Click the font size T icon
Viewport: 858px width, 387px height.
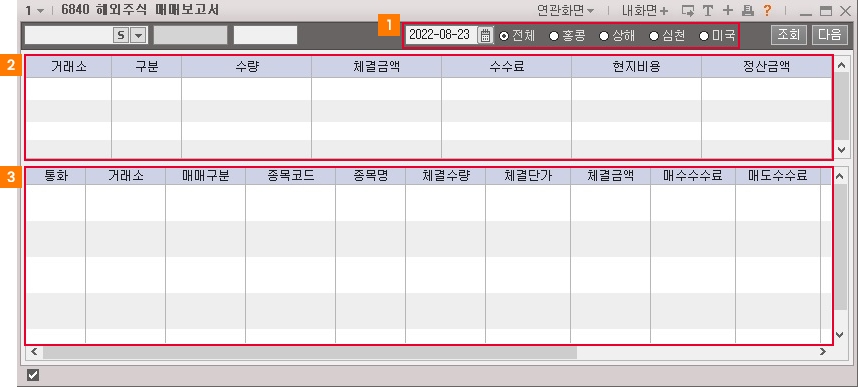click(708, 10)
